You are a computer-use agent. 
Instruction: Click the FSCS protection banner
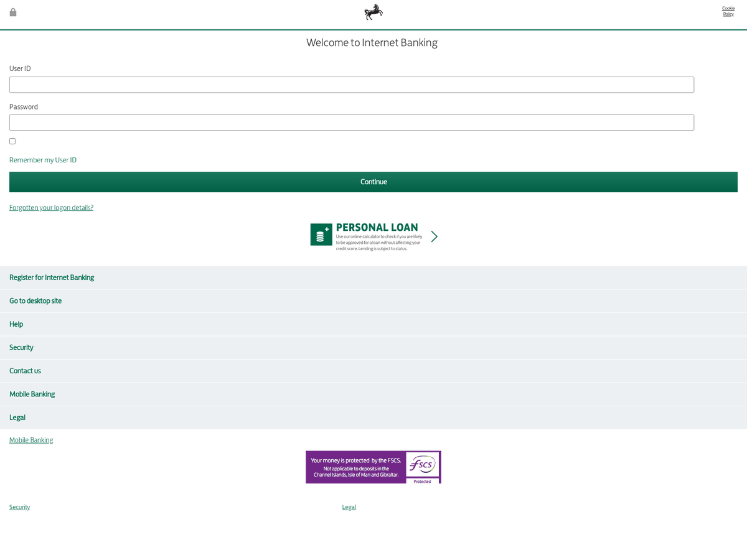tap(374, 467)
